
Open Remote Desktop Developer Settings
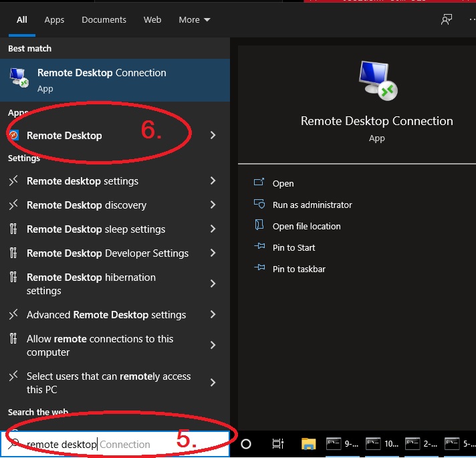point(115,253)
